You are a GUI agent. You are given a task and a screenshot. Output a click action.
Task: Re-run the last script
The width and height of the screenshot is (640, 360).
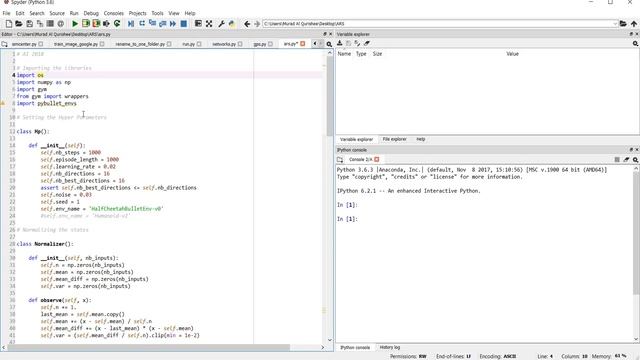(x=117, y=24)
